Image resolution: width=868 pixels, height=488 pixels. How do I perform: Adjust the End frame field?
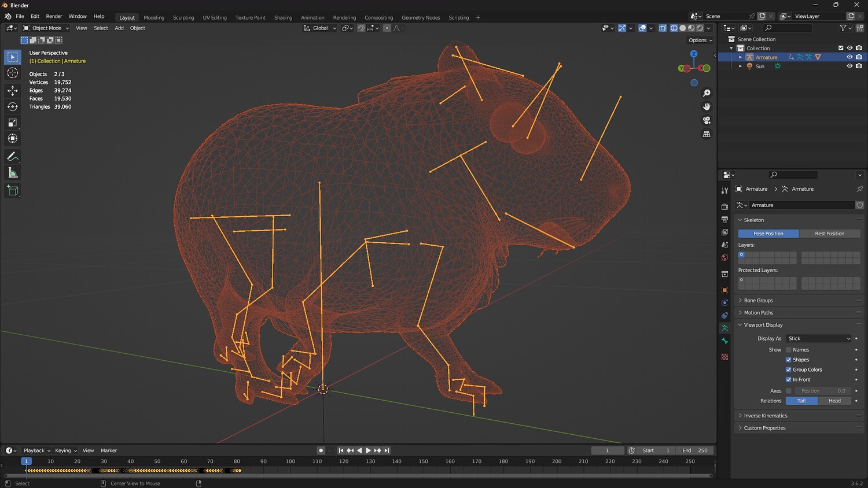tap(695, 450)
